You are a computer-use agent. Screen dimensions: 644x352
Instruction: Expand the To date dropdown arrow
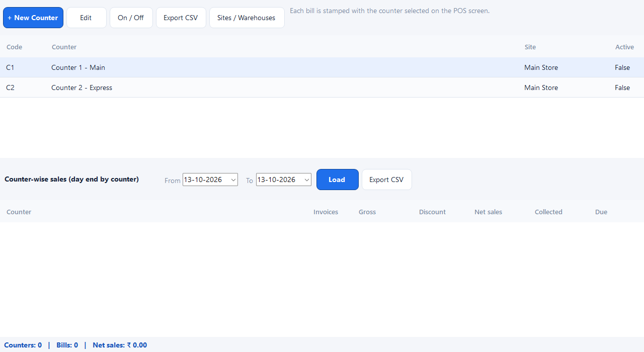point(307,180)
